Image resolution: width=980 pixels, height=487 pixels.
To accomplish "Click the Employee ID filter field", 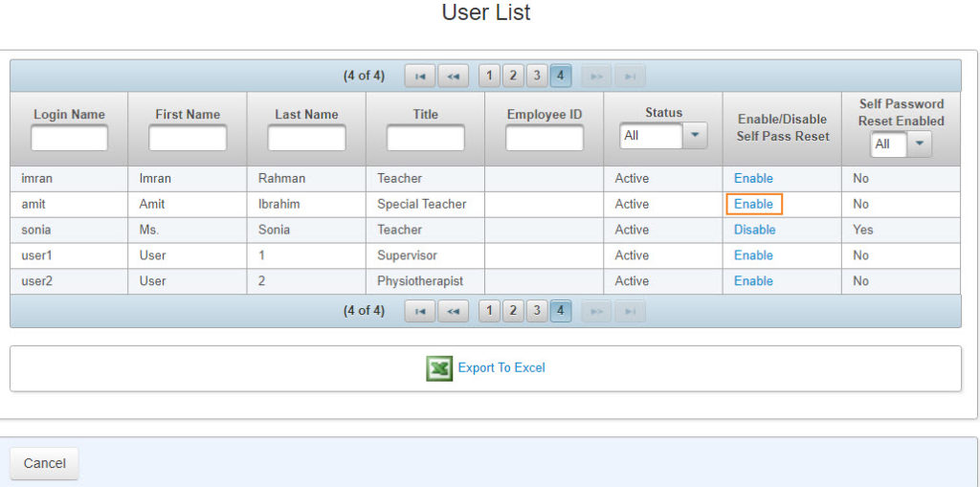I will tap(545, 138).
